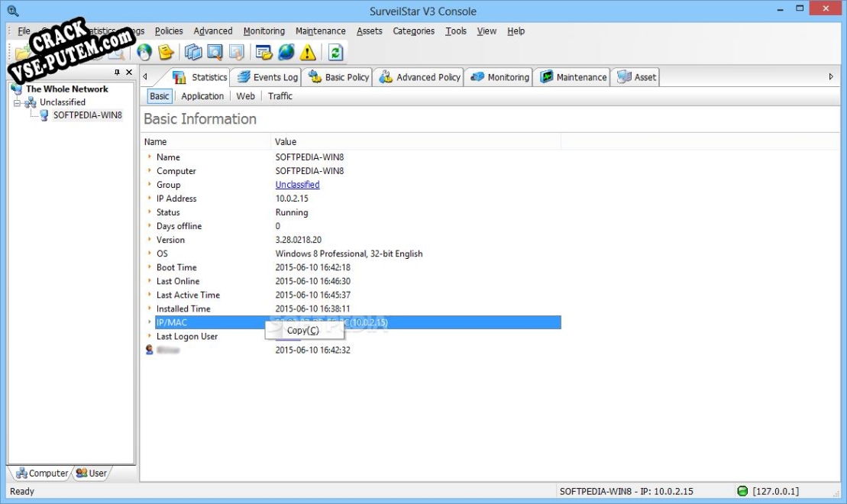Click the green refresh toolbar icon
This screenshot has height=504, width=847.
tap(335, 53)
